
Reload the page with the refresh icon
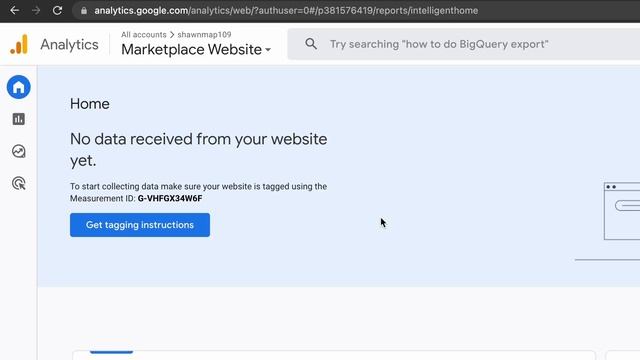pos(57,11)
